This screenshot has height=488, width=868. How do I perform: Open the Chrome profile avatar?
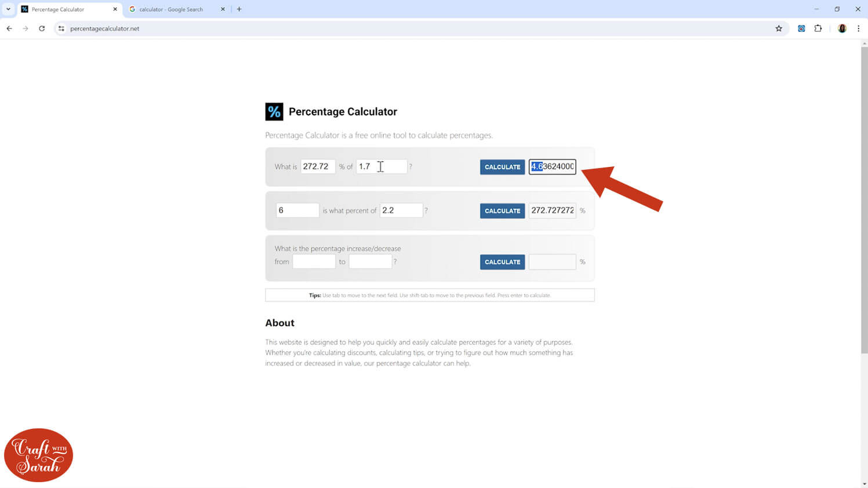tap(842, 28)
